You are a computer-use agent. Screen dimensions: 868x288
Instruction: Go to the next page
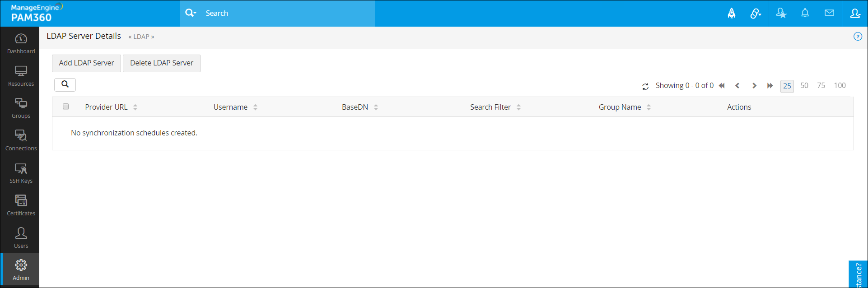754,86
